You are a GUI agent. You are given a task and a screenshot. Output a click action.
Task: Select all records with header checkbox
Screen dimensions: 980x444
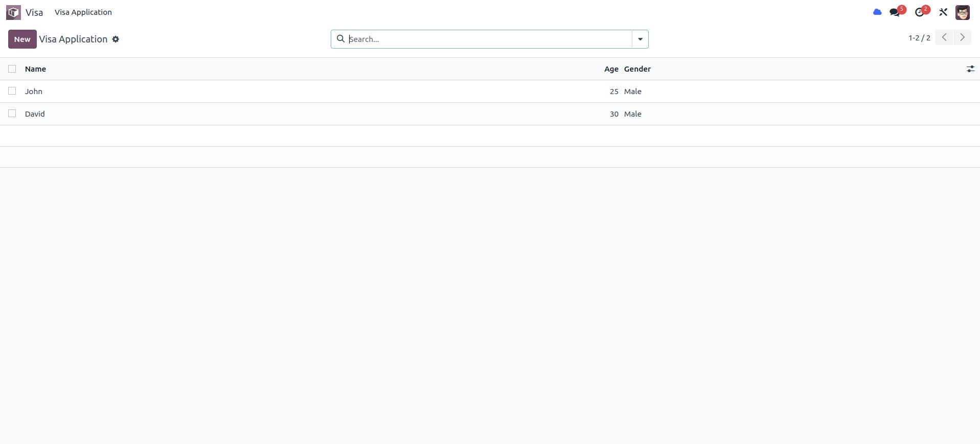(12, 69)
